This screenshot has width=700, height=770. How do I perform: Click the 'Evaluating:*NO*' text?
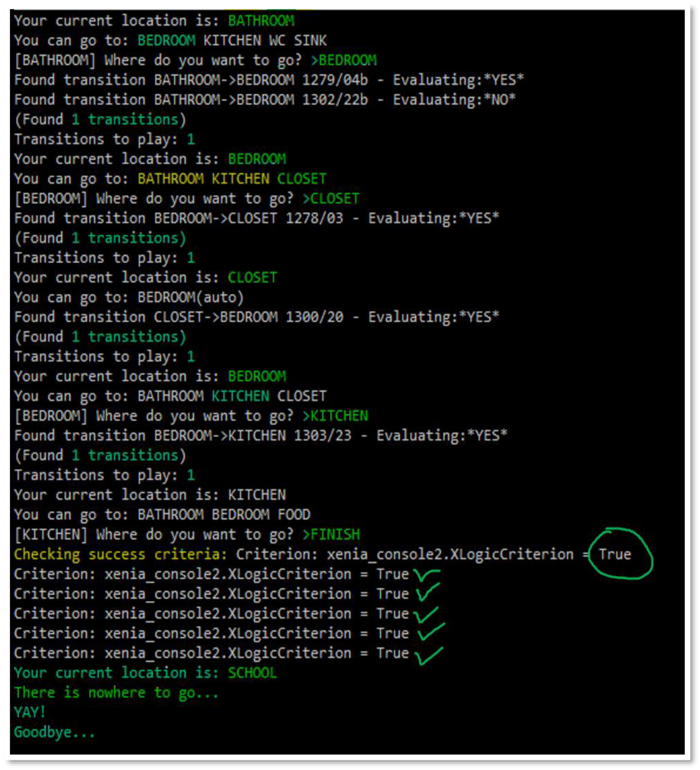point(454,100)
